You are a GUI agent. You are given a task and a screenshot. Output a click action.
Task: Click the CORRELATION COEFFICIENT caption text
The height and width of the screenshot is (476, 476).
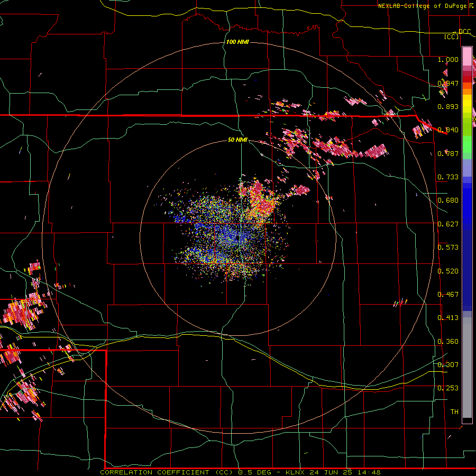click(x=154, y=472)
